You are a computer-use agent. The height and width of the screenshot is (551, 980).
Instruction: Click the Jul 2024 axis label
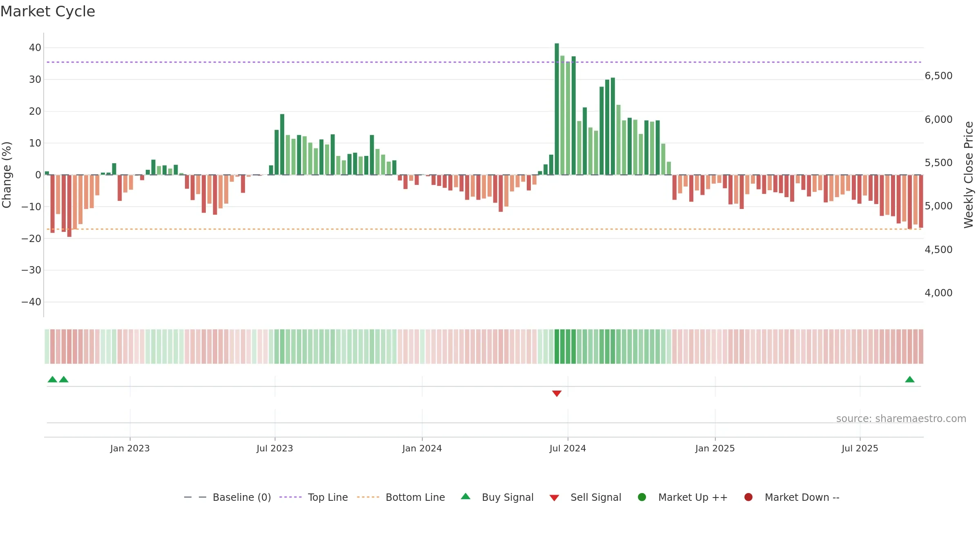tap(568, 448)
